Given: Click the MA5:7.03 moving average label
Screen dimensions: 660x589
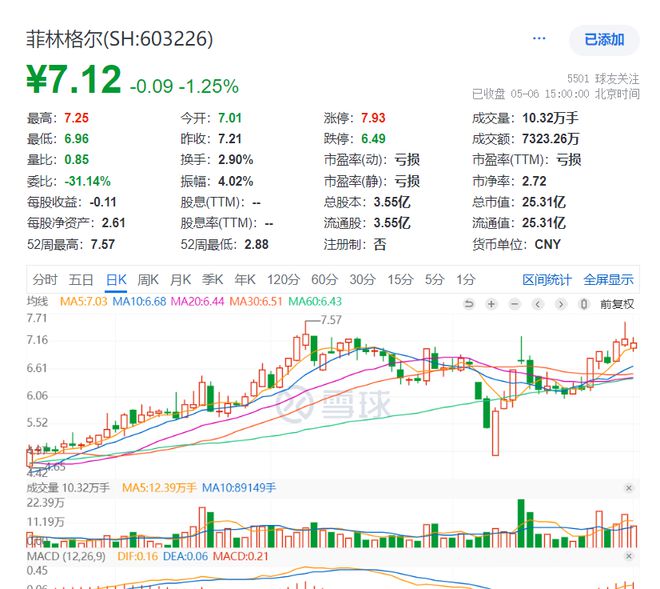Looking at the screenshot, I should pos(83,301).
